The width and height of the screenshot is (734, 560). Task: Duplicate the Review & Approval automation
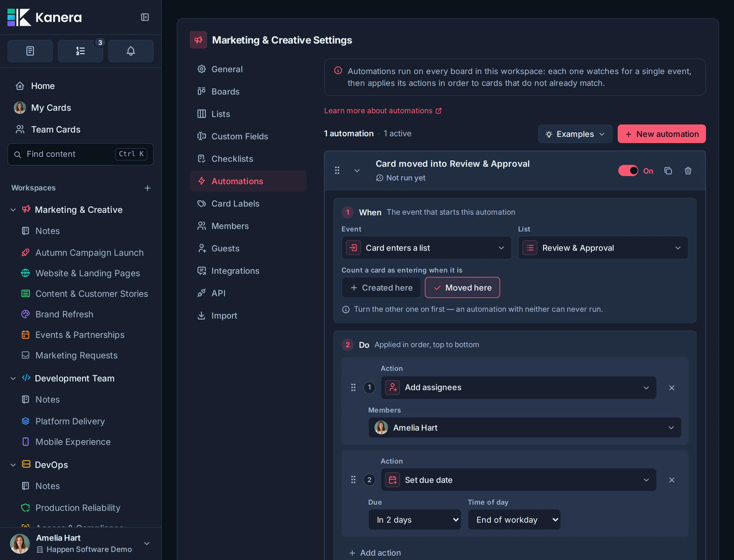click(x=668, y=171)
